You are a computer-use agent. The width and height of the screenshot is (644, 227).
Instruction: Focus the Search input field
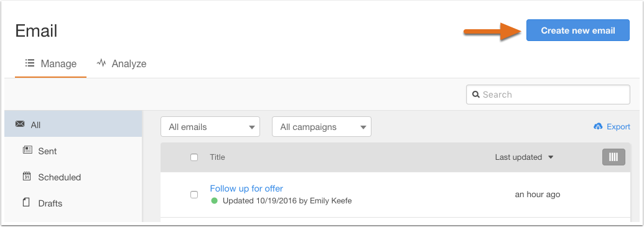click(548, 95)
